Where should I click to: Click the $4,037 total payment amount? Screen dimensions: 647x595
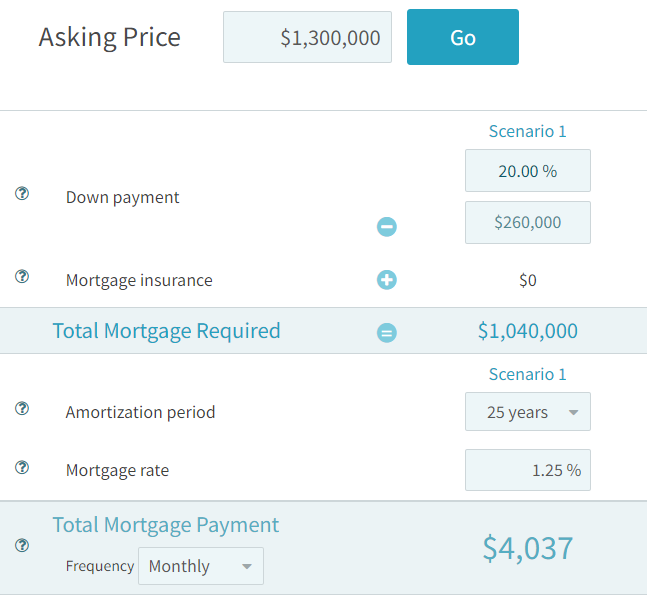click(x=528, y=548)
